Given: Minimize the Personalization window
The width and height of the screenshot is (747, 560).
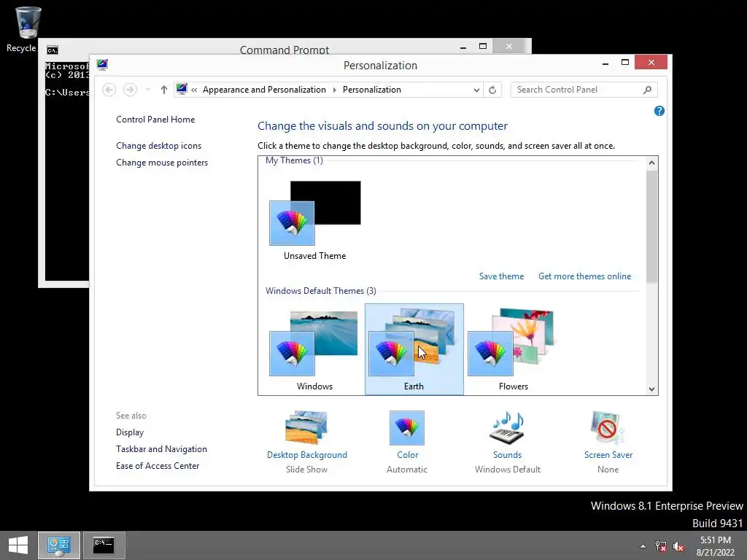Looking at the screenshot, I should (x=605, y=63).
